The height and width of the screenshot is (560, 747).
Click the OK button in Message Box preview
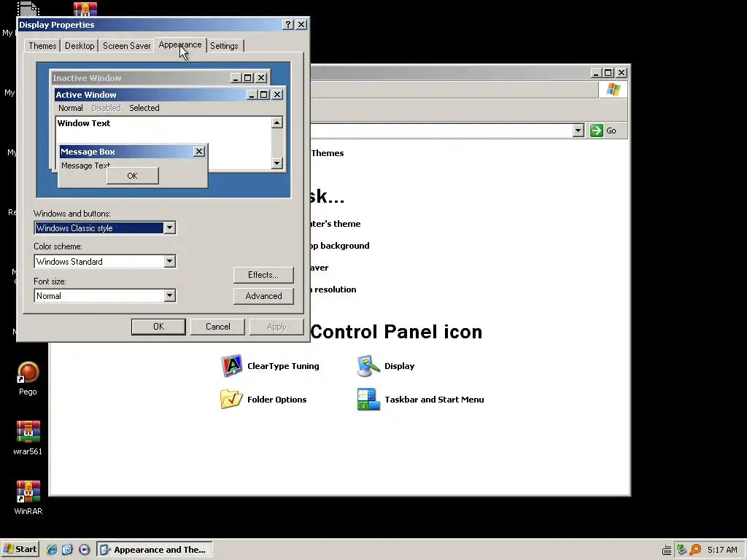coord(133,176)
